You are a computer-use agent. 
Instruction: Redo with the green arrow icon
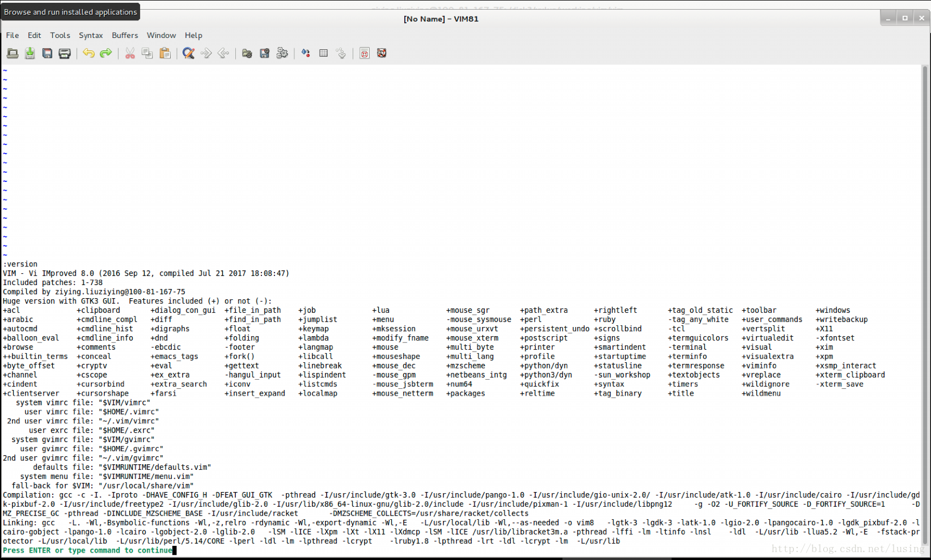point(105,53)
